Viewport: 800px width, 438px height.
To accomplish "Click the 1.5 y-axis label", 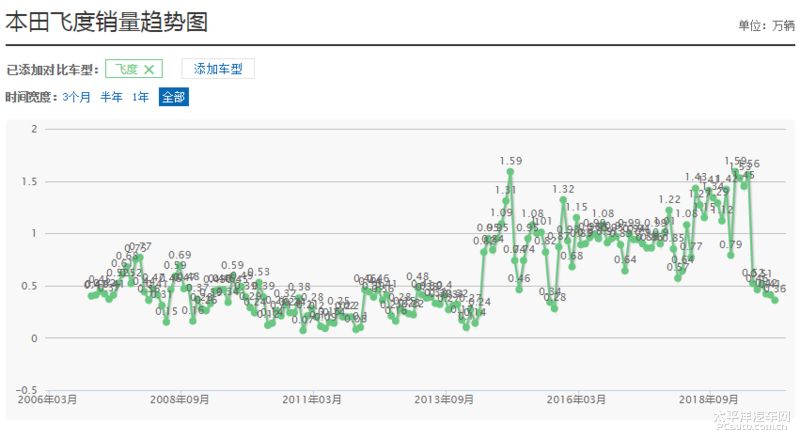I will pos(30,182).
